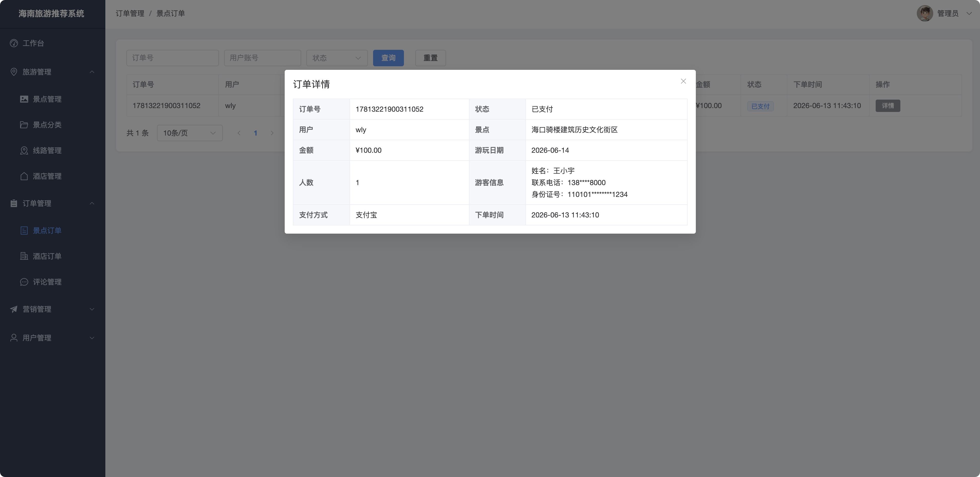
Task: Click the 身份证号 110101********1234 line
Action: (x=579, y=195)
